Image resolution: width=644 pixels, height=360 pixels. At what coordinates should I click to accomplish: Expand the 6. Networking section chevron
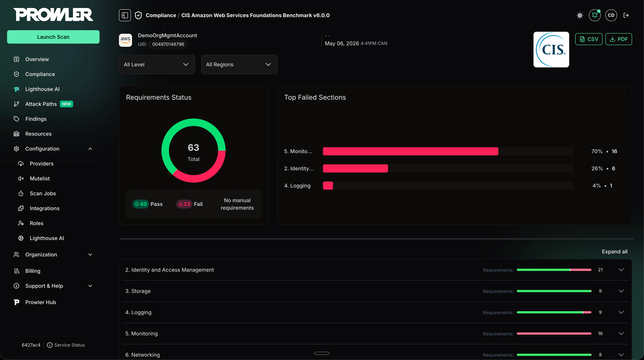(621, 355)
